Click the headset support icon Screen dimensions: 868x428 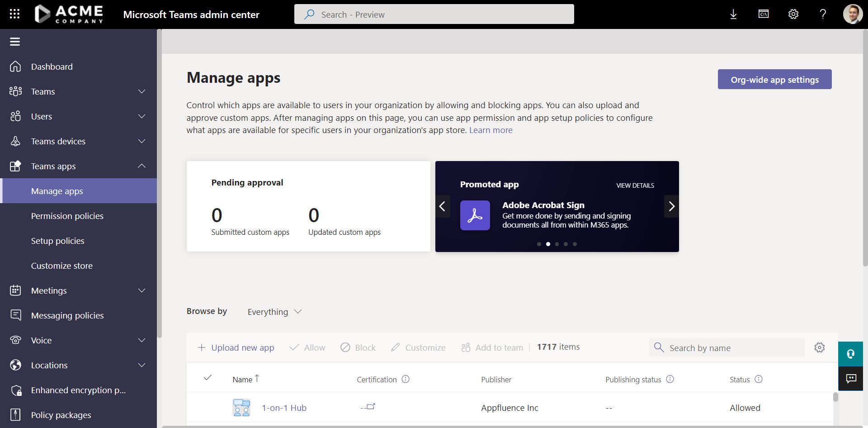point(850,354)
